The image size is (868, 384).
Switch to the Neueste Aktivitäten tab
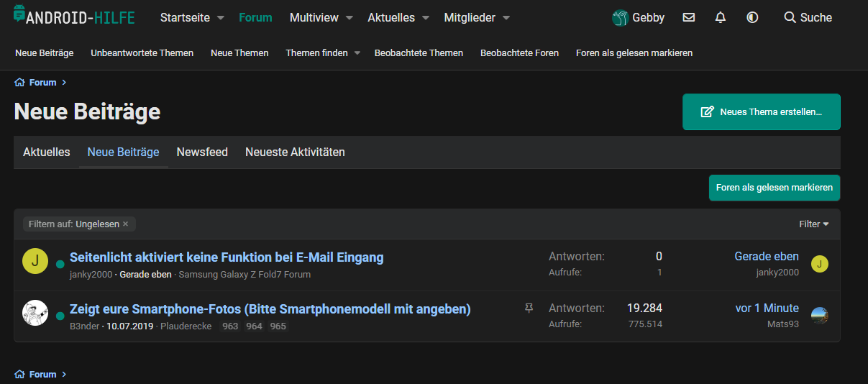coord(295,152)
